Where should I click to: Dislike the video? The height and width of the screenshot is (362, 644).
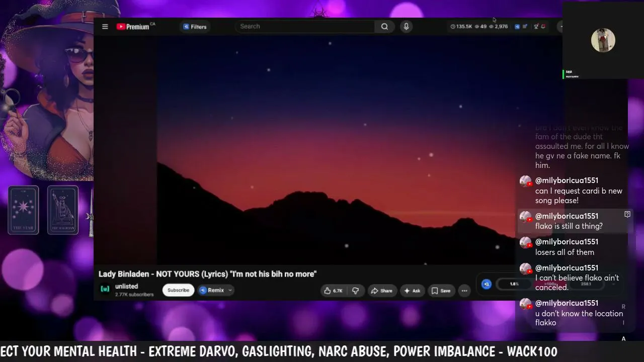(355, 291)
